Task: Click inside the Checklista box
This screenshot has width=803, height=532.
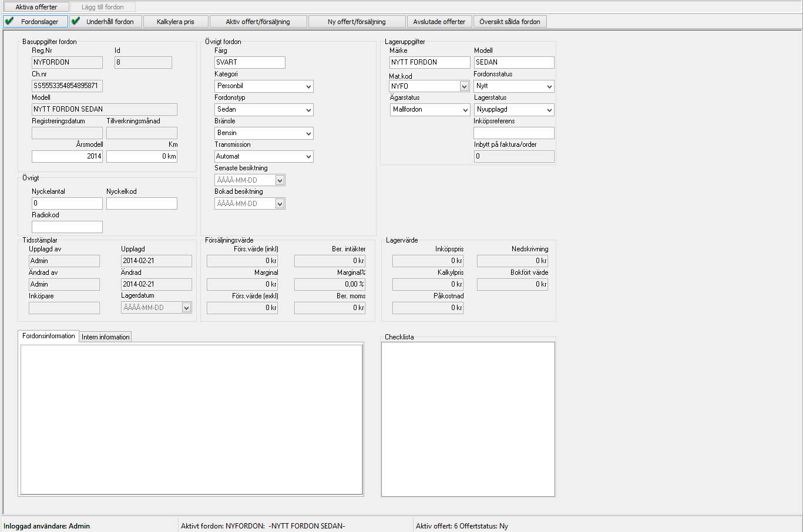Action: point(468,419)
